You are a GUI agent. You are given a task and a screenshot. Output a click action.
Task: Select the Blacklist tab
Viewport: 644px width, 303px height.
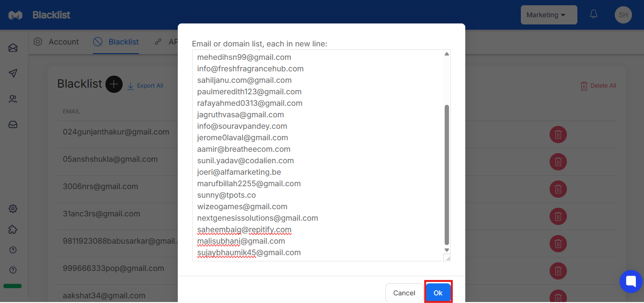pos(116,42)
